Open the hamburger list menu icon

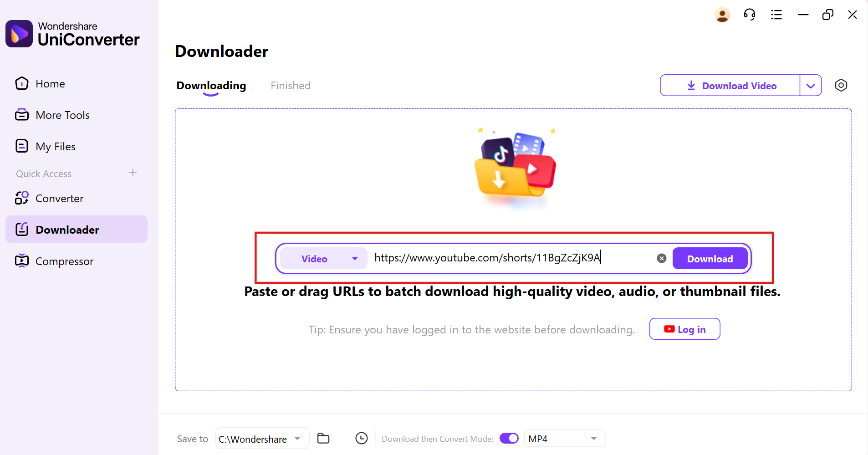click(776, 15)
